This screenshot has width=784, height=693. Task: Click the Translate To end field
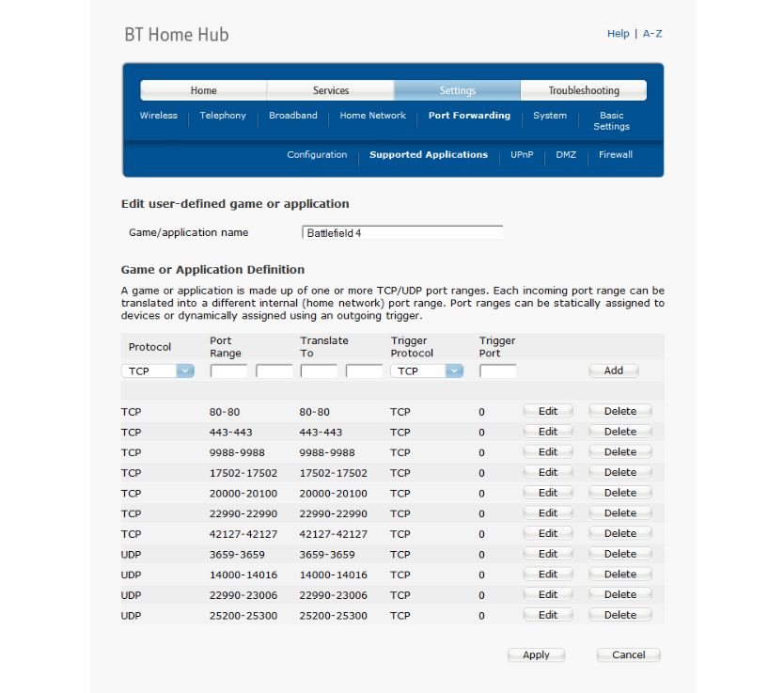click(x=364, y=371)
